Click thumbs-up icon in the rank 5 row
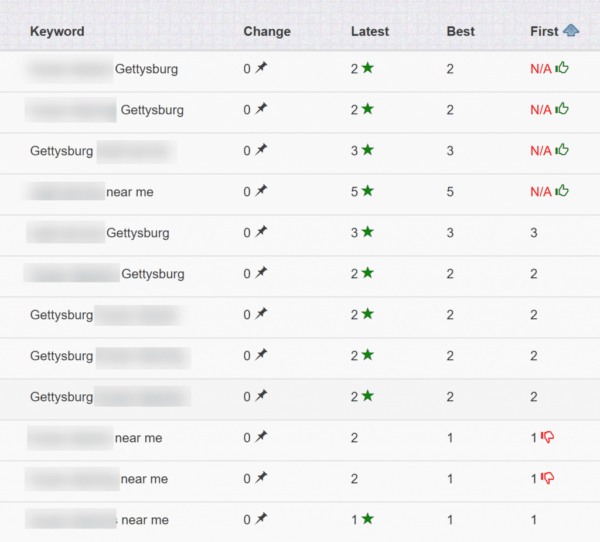This screenshot has width=600, height=542. (562, 191)
